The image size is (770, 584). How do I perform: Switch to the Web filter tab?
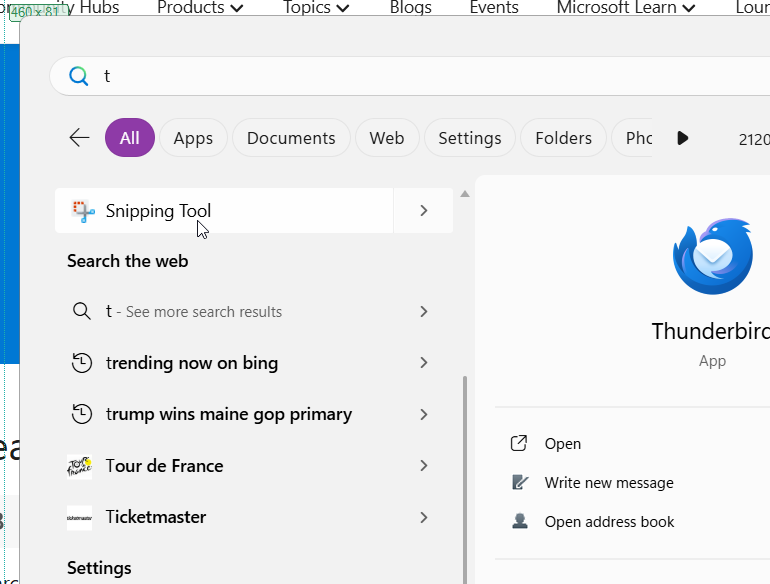coord(387,138)
